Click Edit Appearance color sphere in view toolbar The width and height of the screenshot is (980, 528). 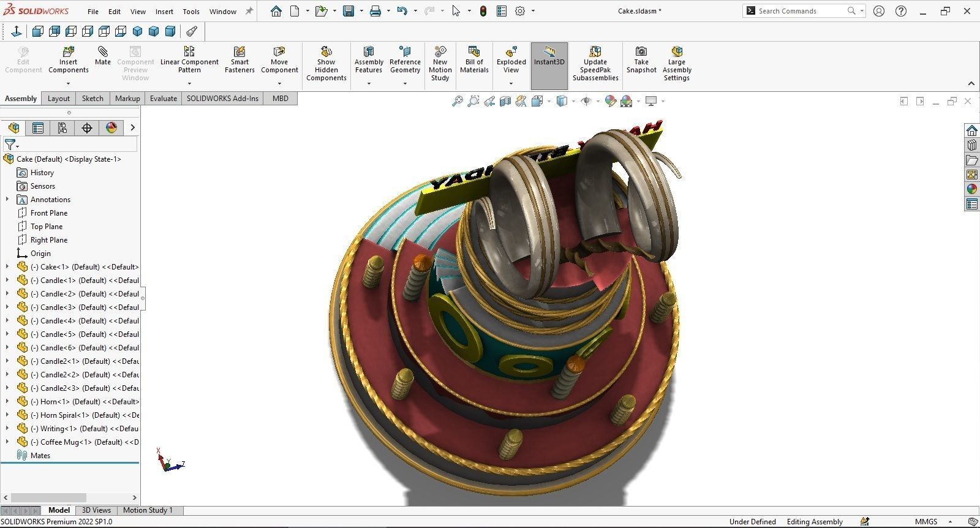pyautogui.click(x=610, y=101)
